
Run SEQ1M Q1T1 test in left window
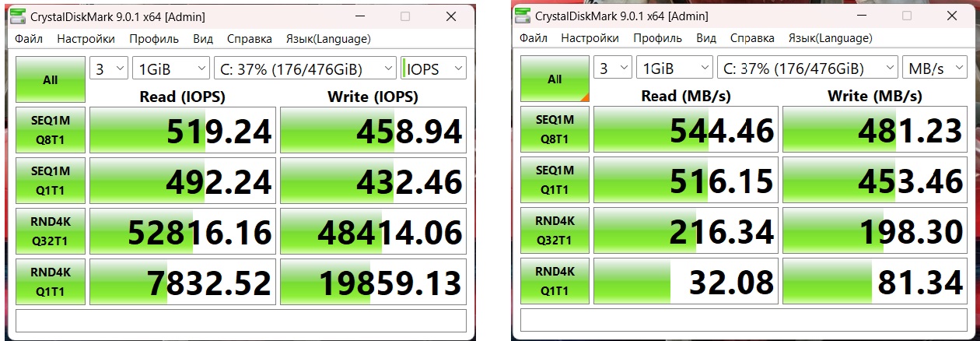point(51,180)
